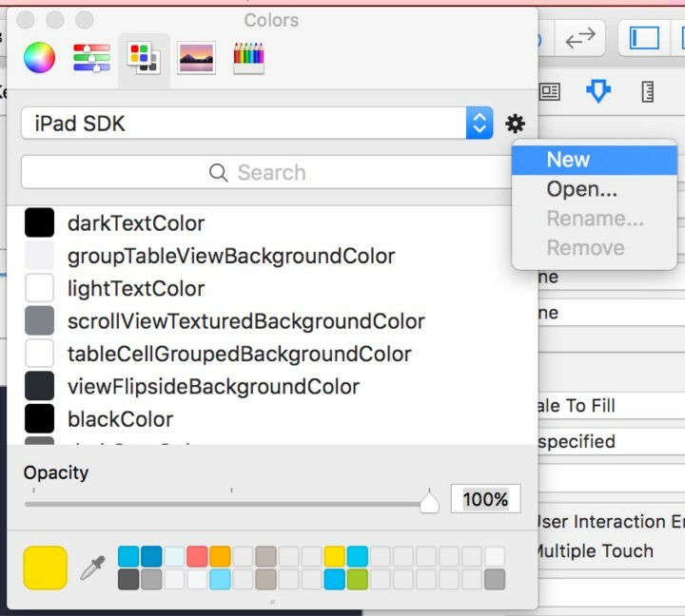Click the 100% opacity value field

(x=485, y=499)
